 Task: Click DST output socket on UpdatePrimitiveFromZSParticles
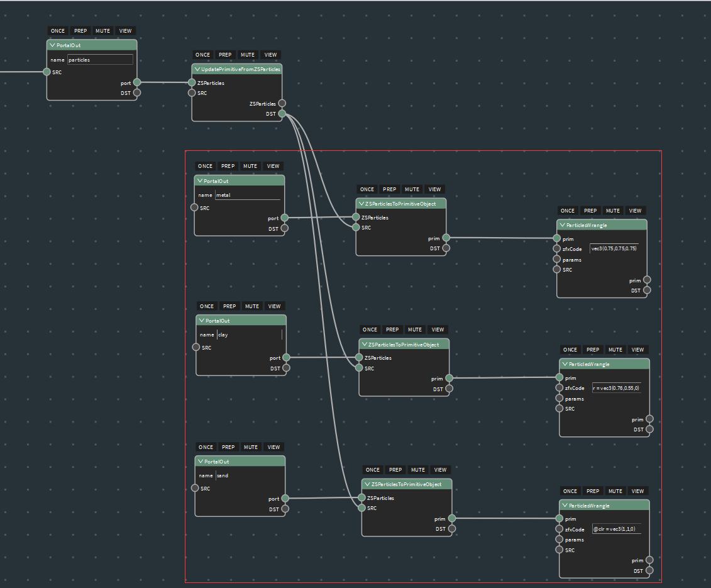(x=282, y=113)
